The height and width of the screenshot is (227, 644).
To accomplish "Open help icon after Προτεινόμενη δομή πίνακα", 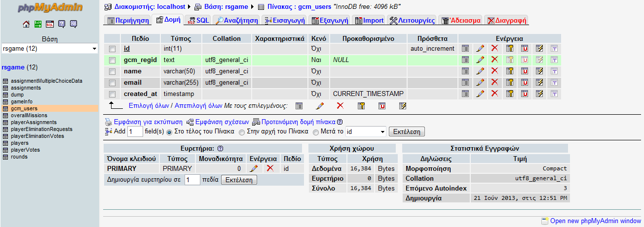I will (340, 122).
